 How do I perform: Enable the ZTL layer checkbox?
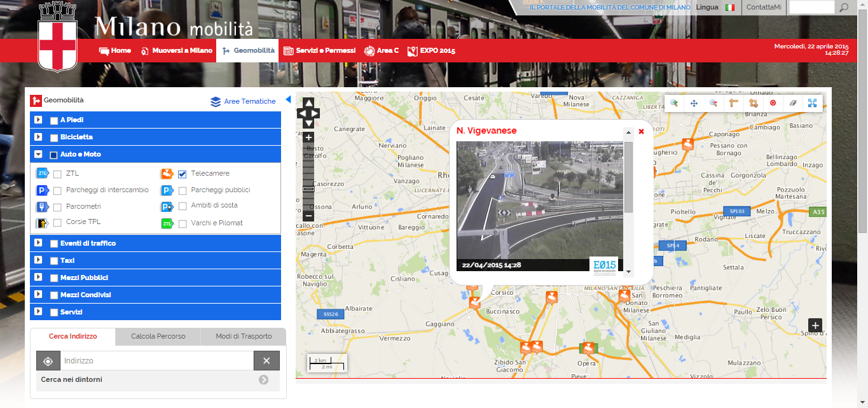58,174
